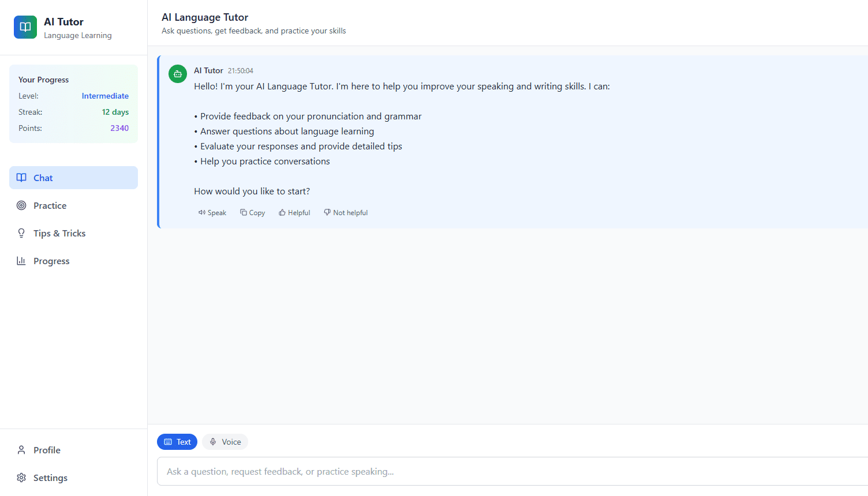The image size is (868, 496).
Task: Click the copy icon under the message
Action: tap(244, 213)
